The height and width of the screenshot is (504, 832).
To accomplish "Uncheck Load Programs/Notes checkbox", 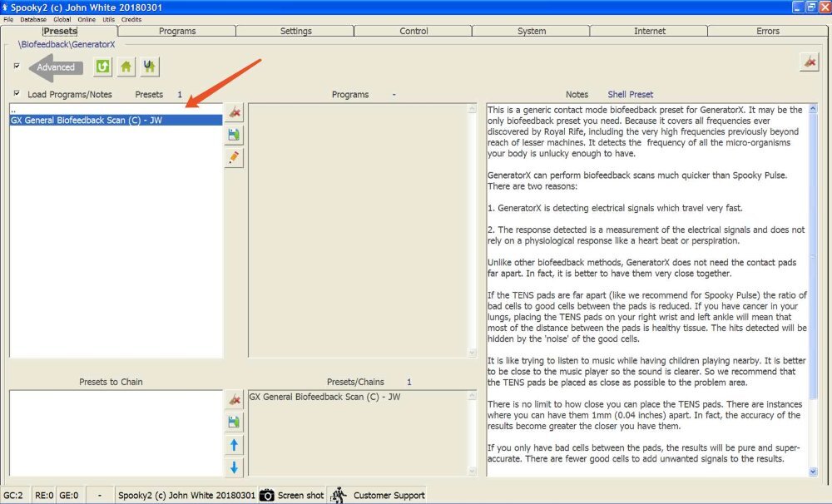I will click(17, 93).
